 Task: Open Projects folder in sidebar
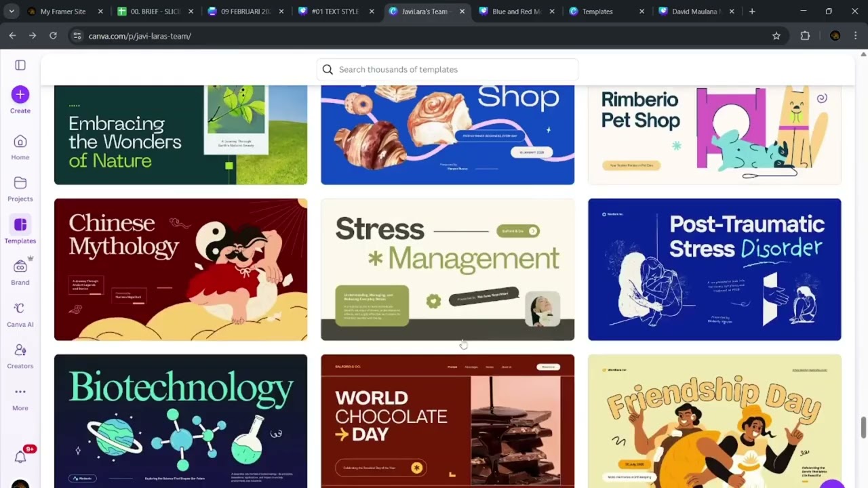point(20,188)
